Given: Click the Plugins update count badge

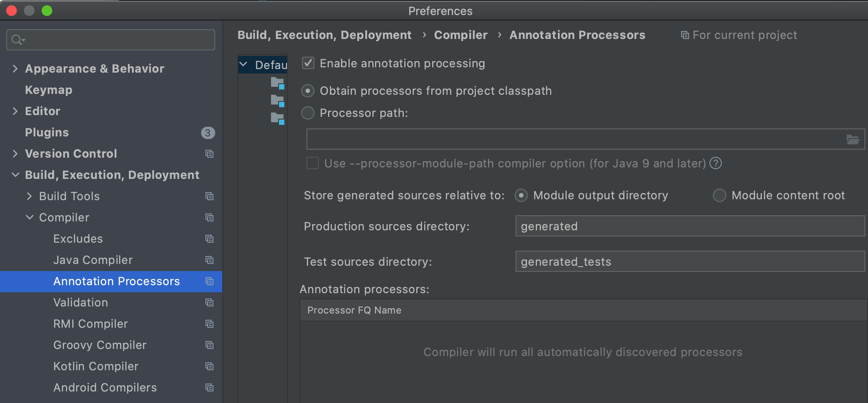Looking at the screenshot, I should click(x=208, y=133).
